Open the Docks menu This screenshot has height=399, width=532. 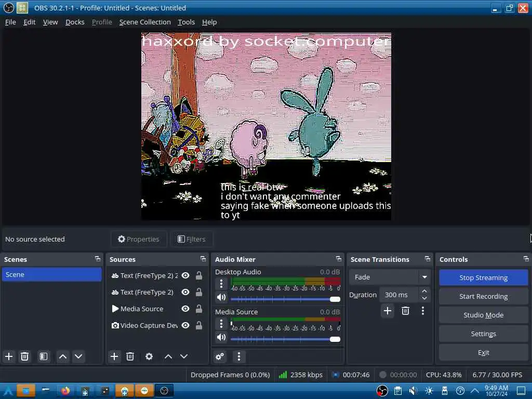pyautogui.click(x=75, y=22)
